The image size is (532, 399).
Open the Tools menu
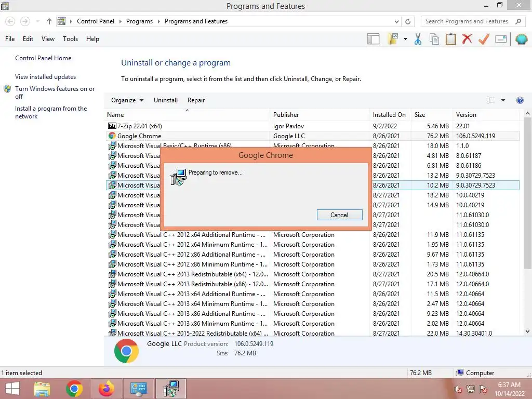70,39
